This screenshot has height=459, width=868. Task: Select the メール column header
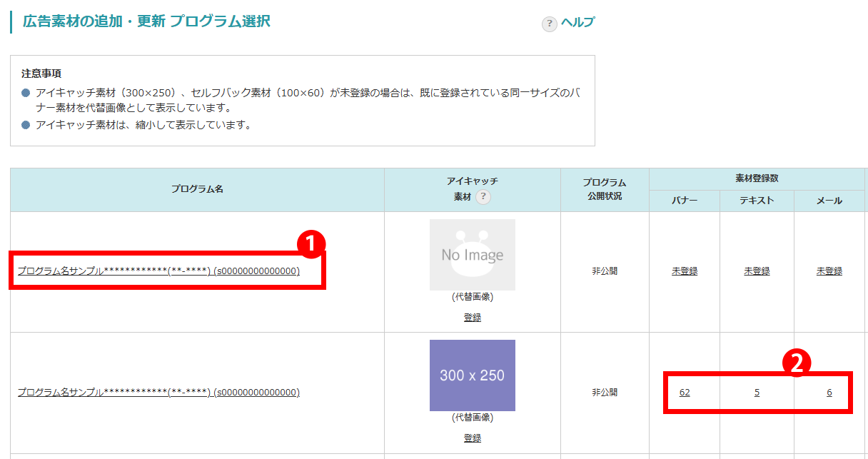829,201
